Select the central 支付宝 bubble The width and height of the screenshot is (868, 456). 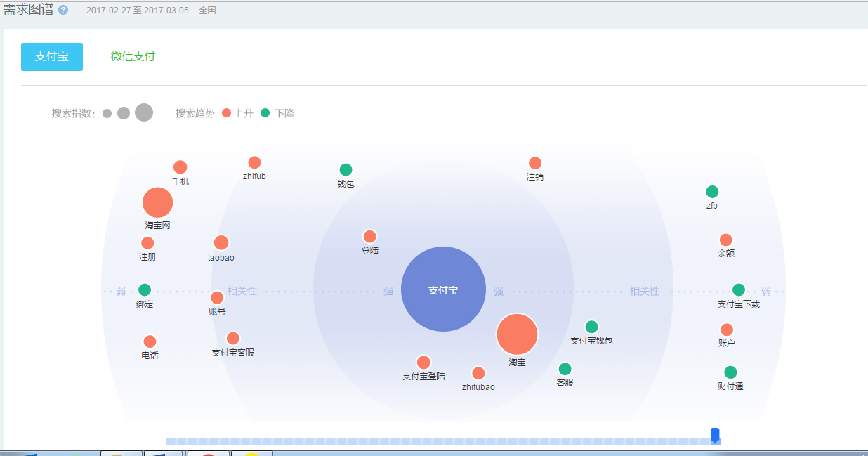click(443, 289)
